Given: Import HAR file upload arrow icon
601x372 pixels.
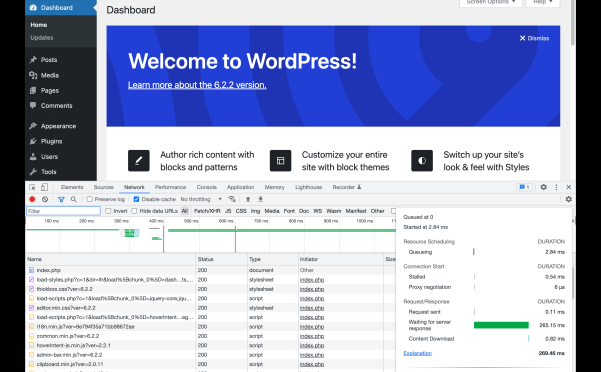Looking at the screenshot, I should (x=248, y=199).
